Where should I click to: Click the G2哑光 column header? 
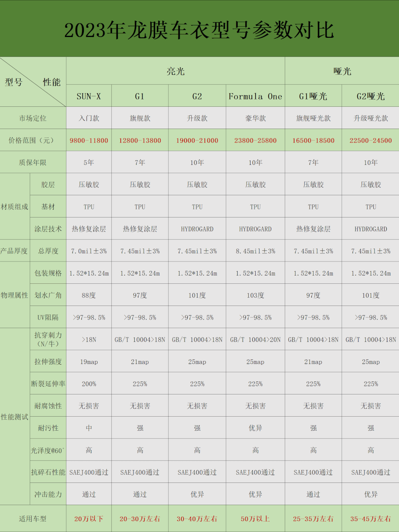[371, 96]
